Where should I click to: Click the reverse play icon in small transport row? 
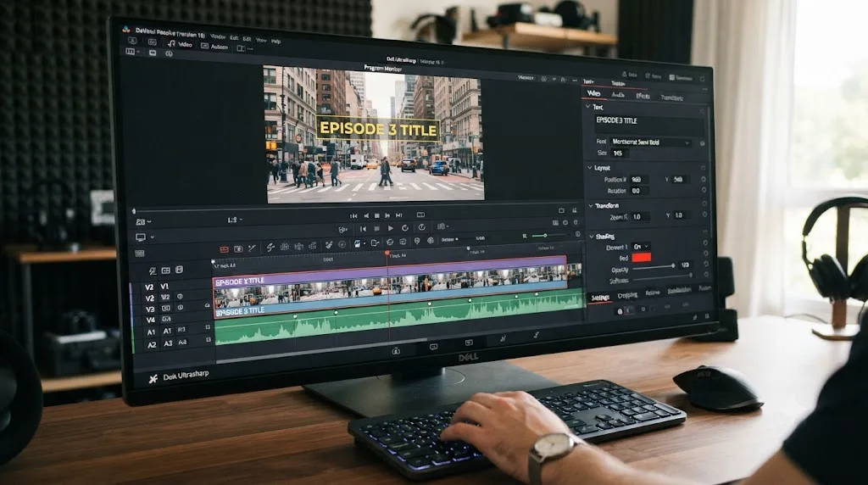pos(366,215)
